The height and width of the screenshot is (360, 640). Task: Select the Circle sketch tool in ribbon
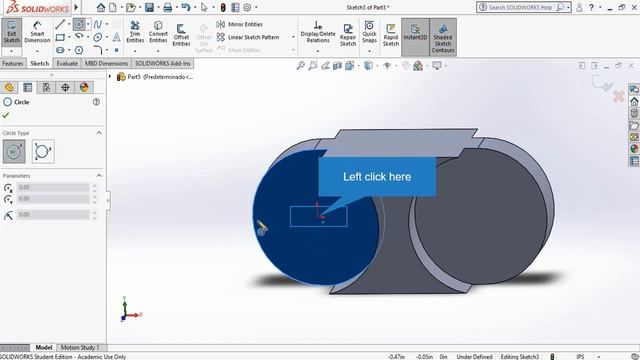pyautogui.click(x=79, y=24)
